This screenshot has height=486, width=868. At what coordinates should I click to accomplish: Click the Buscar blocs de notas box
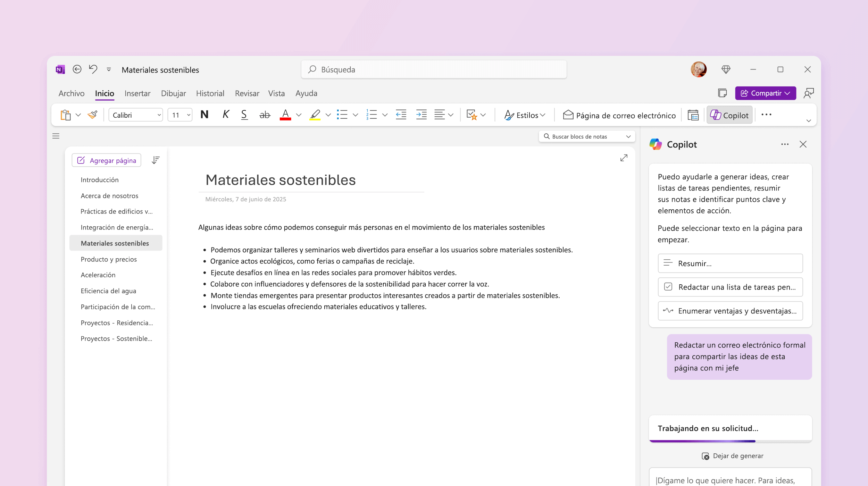click(x=587, y=136)
